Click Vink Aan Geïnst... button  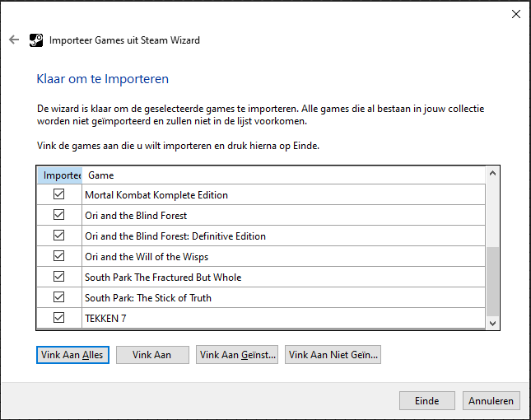click(x=237, y=355)
